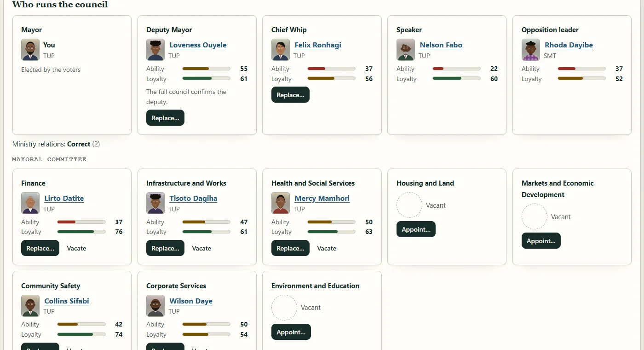Vacate the Finance post

point(76,248)
